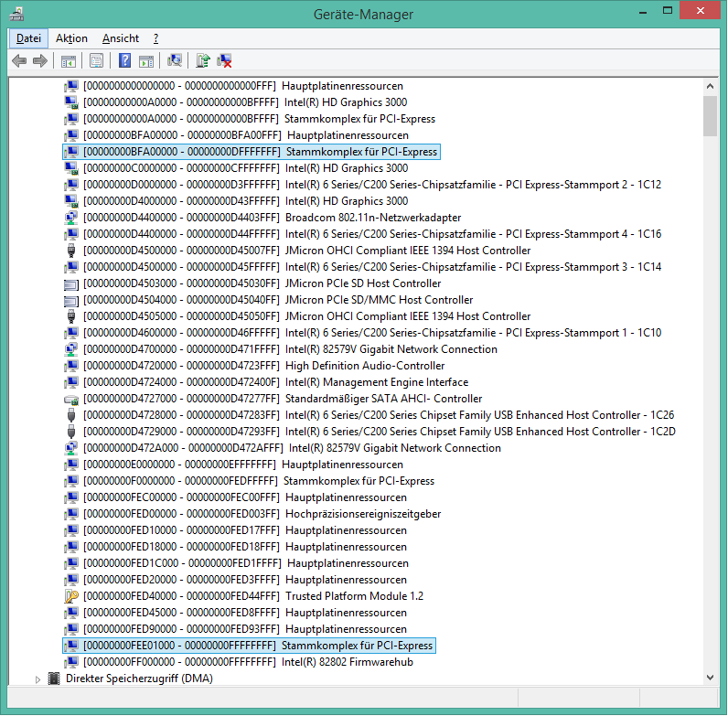Click the uninstall device icon with red X
728x716 pixels.
tap(224, 61)
